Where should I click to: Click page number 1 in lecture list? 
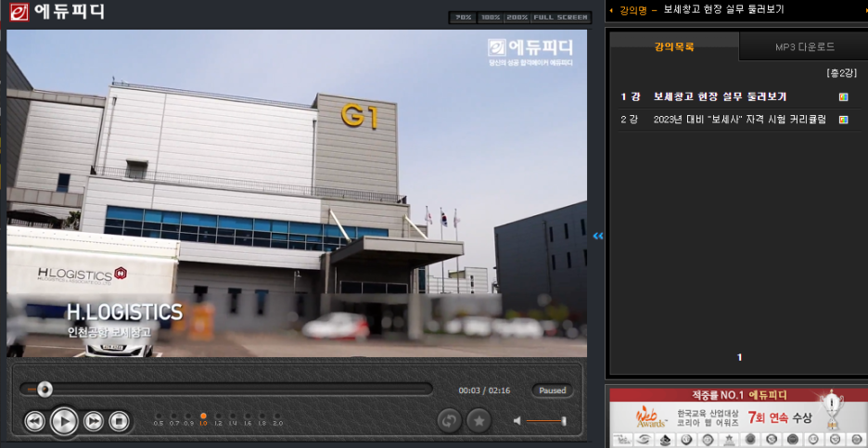(x=740, y=358)
